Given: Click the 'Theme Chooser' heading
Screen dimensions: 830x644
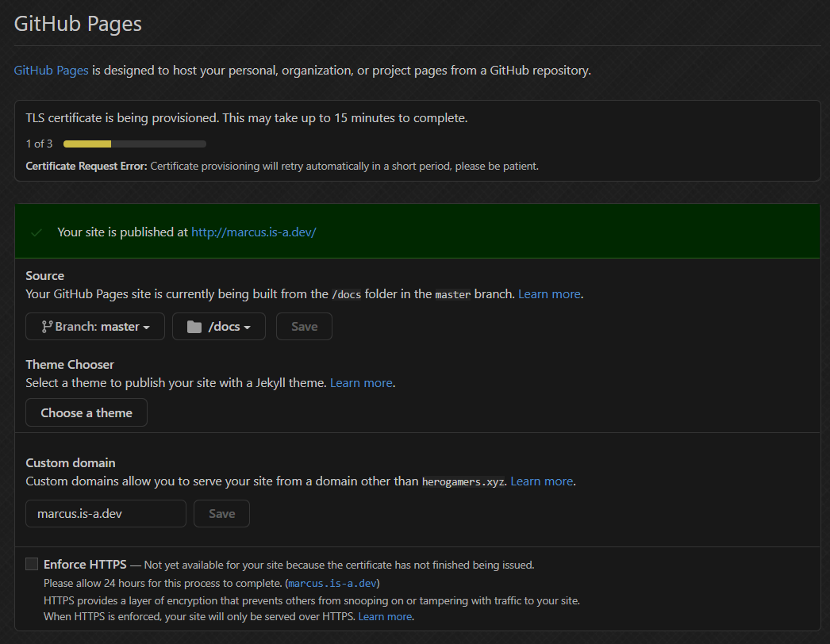Looking at the screenshot, I should (70, 365).
